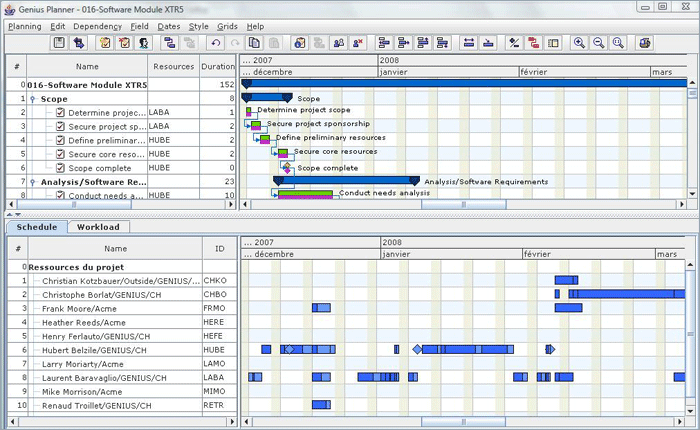Click the Save icon in the toolbar

point(59,43)
